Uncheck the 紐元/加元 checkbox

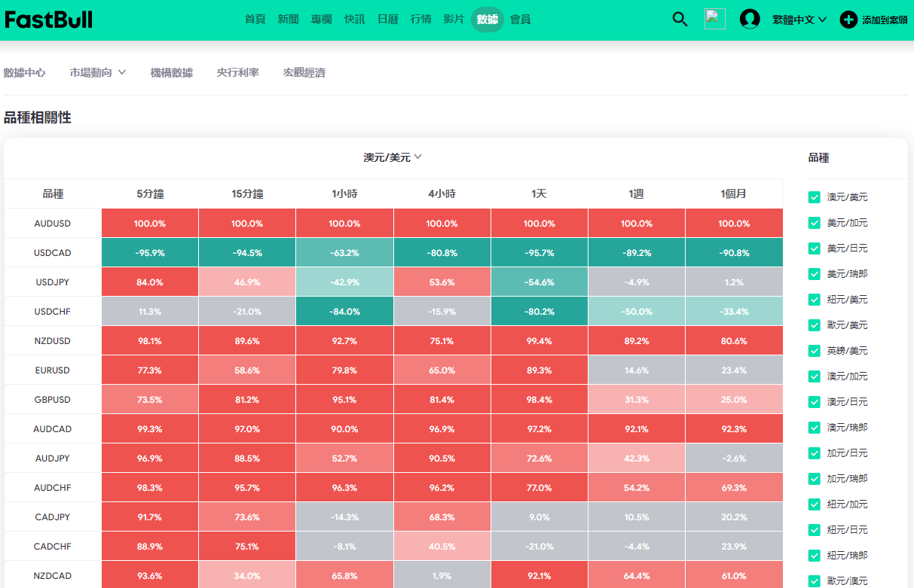pyautogui.click(x=814, y=504)
